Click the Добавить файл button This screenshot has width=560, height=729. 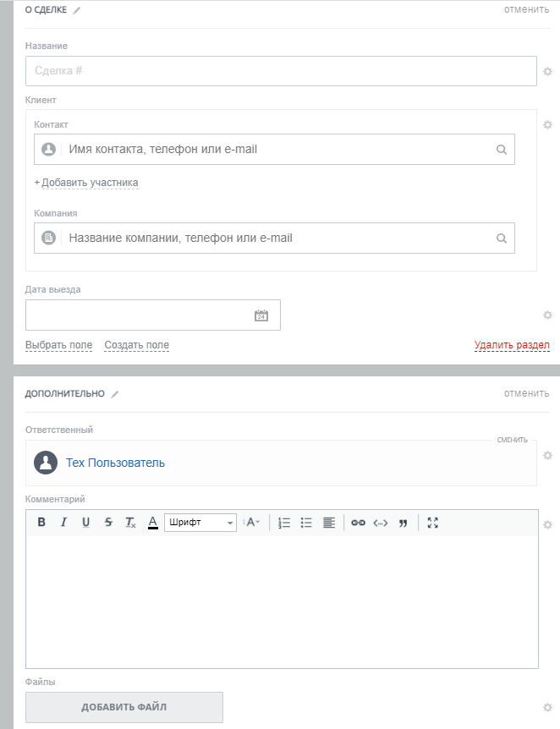tap(124, 707)
